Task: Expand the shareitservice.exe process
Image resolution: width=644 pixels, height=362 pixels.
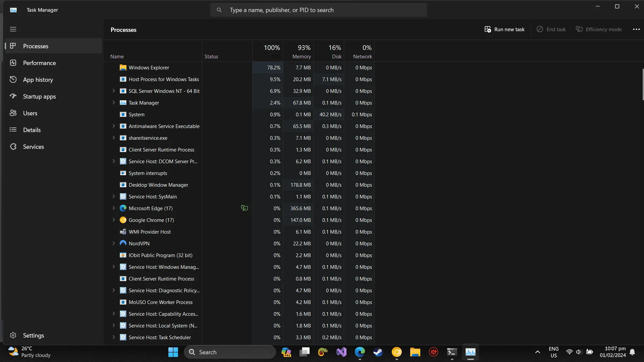Action: click(x=114, y=138)
